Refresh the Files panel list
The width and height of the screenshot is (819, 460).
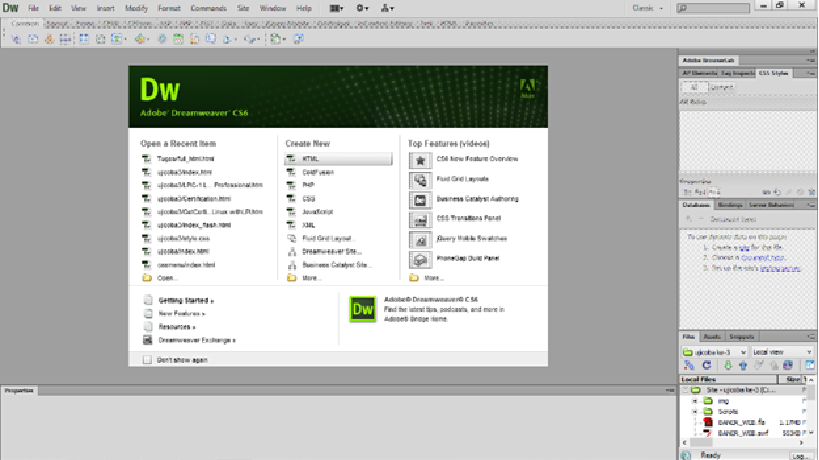(x=707, y=365)
